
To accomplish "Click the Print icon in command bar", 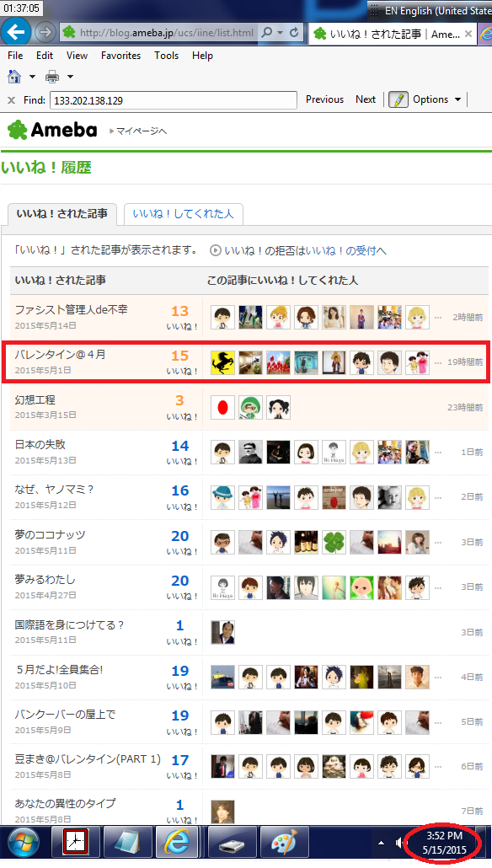I will tap(52, 77).
